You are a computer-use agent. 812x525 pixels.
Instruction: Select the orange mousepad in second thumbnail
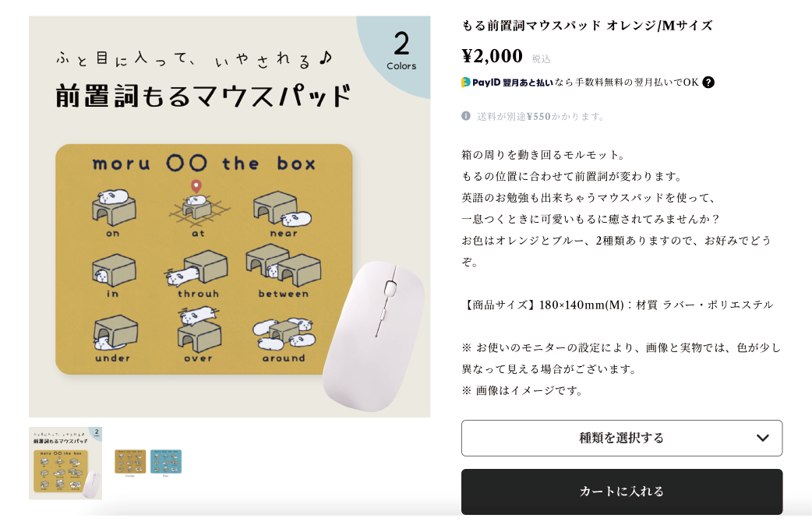click(x=130, y=461)
